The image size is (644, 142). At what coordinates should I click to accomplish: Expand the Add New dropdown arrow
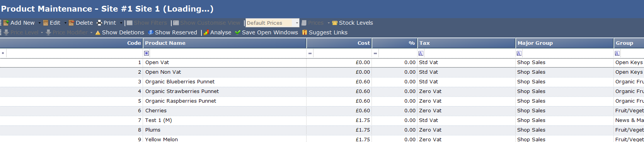(39, 23)
